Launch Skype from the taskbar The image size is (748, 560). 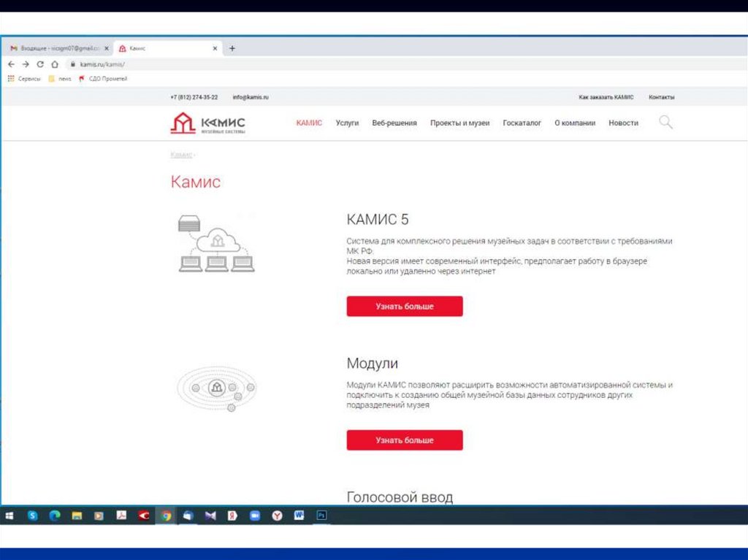point(32,515)
